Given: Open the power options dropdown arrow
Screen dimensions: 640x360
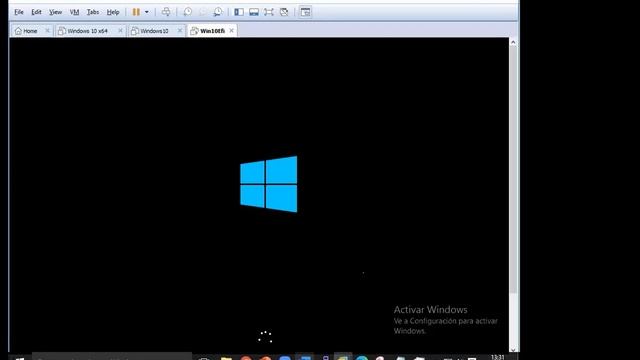Looking at the screenshot, I should click(x=147, y=12).
